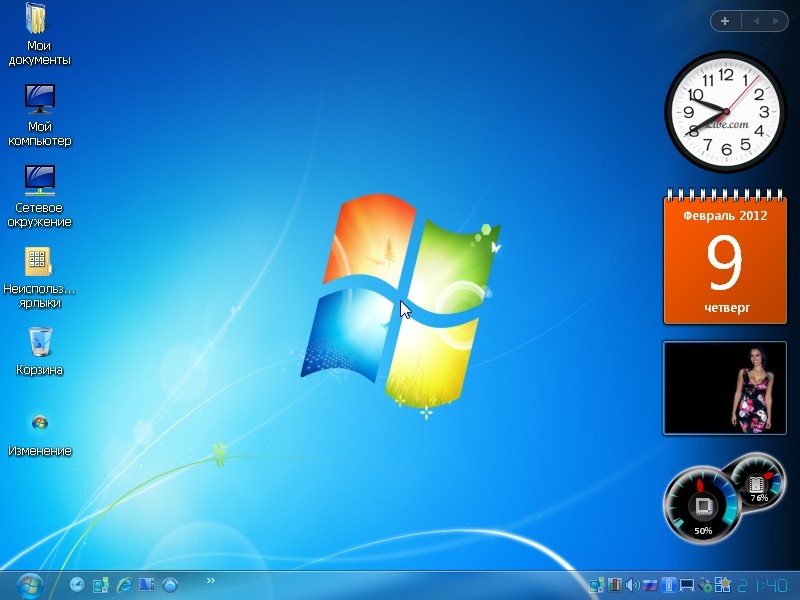Select the Сетевое окружение desktop icon
The width and height of the screenshot is (800, 600).
point(40,180)
